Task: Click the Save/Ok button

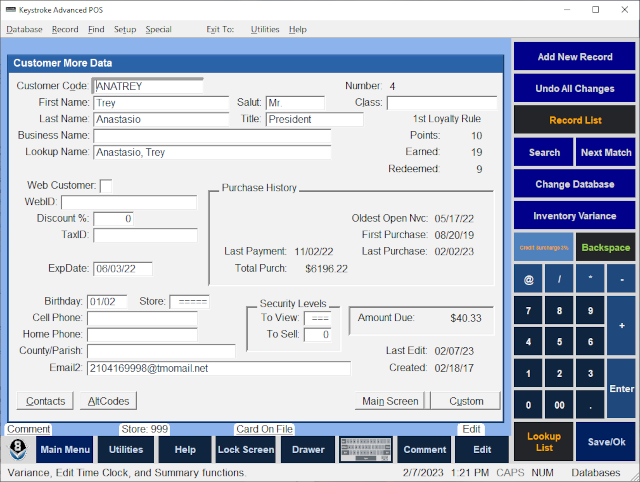Action: click(607, 442)
